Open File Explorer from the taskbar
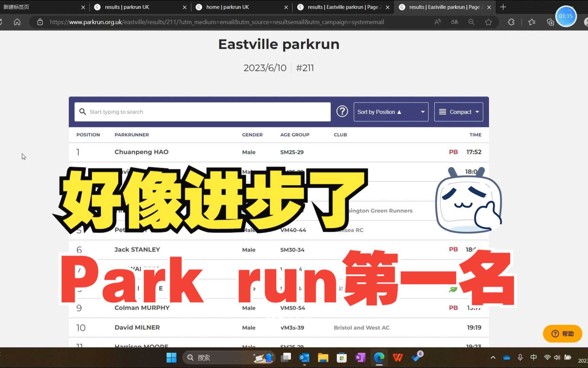The image size is (588, 368). [x=323, y=357]
